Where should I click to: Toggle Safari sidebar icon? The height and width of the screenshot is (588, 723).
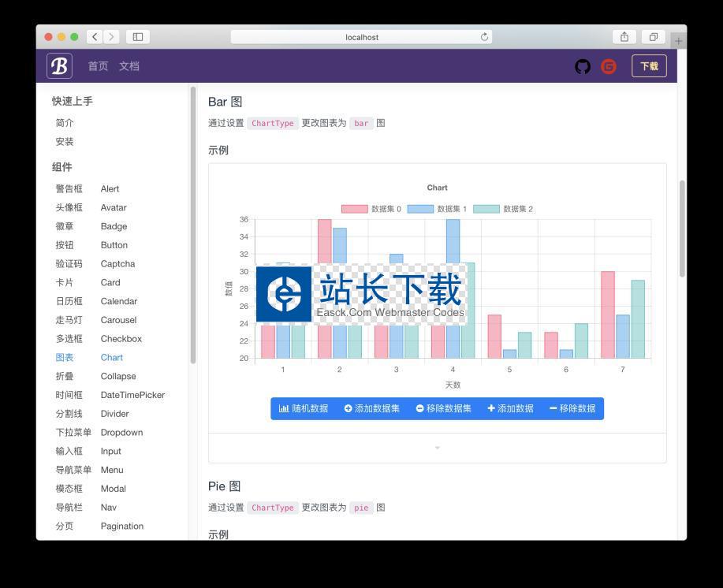(137, 37)
